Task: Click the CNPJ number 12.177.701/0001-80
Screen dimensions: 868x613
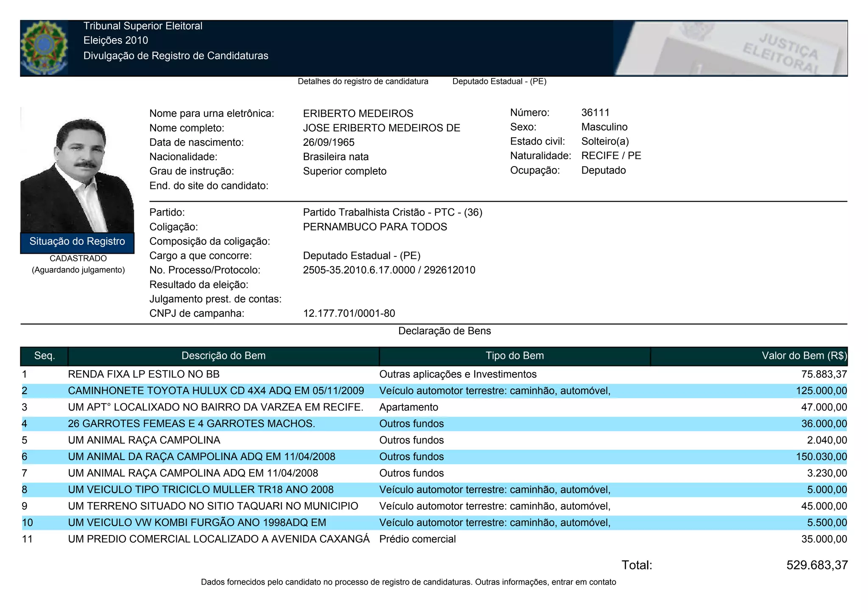Action: (x=349, y=314)
